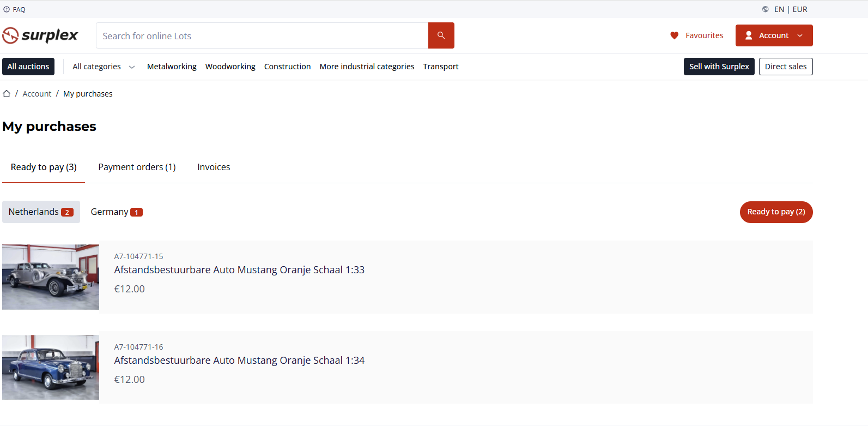
Task: Open More industrial categories
Action: 367,67
